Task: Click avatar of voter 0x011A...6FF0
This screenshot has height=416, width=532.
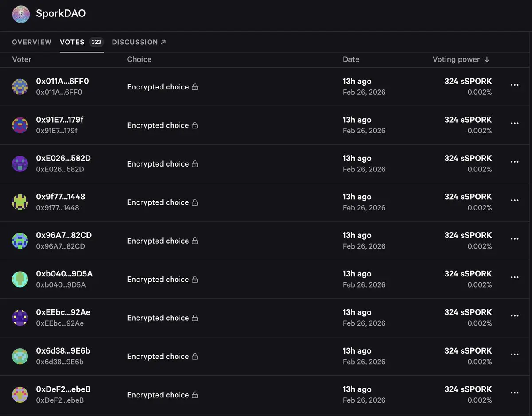Action: [20, 87]
